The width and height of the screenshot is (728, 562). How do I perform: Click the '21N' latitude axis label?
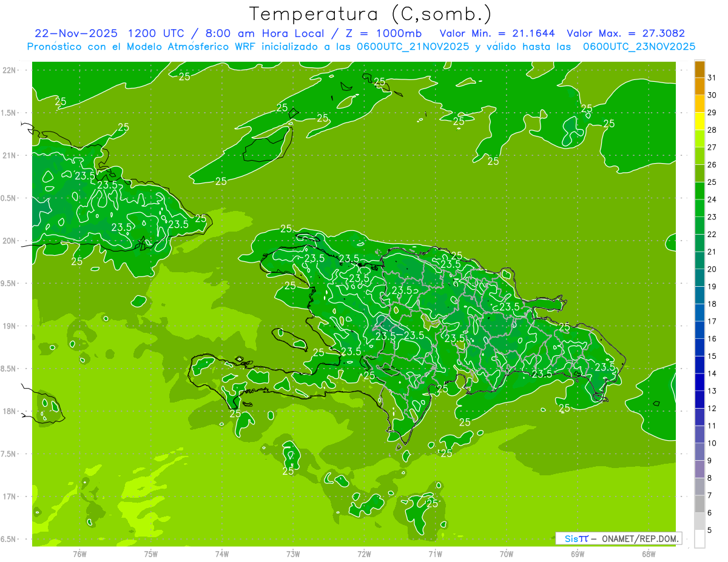[x=10, y=155]
